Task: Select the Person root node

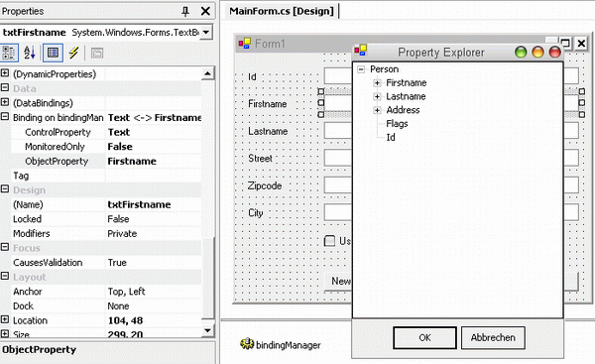Action: click(x=385, y=69)
